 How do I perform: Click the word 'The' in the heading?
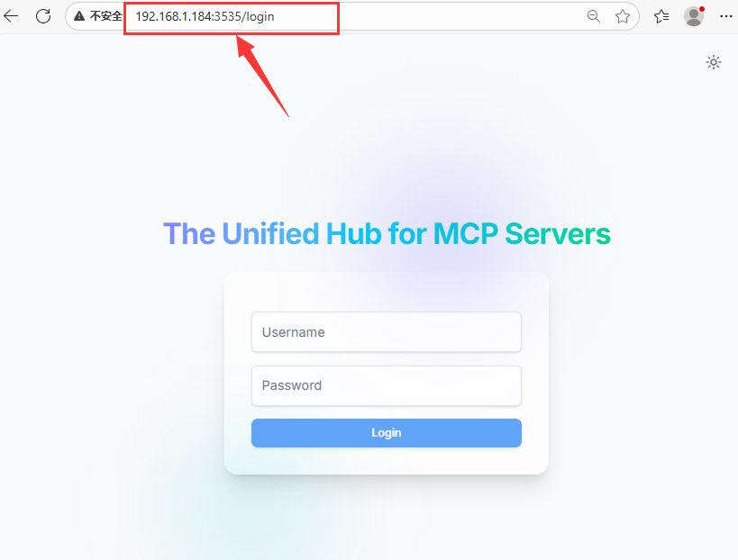[x=189, y=234]
